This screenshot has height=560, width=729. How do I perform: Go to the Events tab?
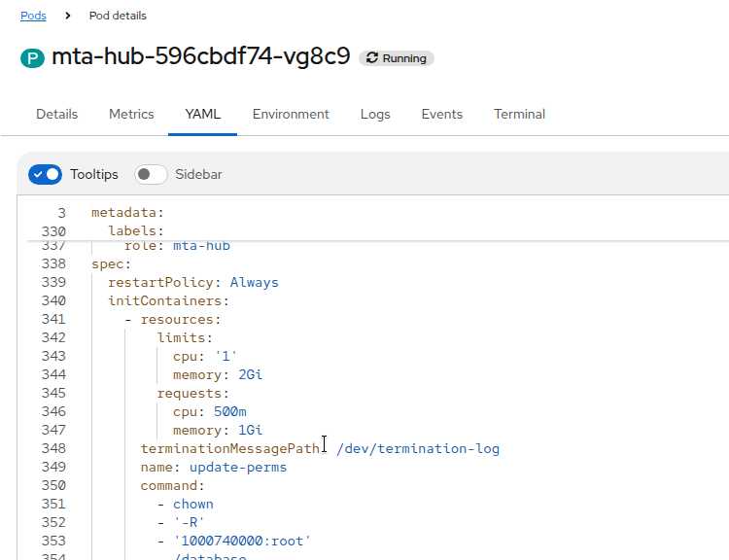click(x=441, y=114)
